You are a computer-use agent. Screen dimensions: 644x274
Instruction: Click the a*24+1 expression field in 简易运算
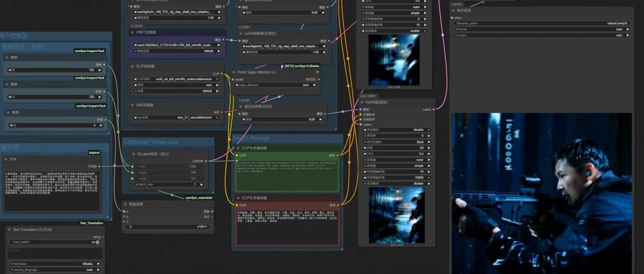pyautogui.click(x=168, y=227)
